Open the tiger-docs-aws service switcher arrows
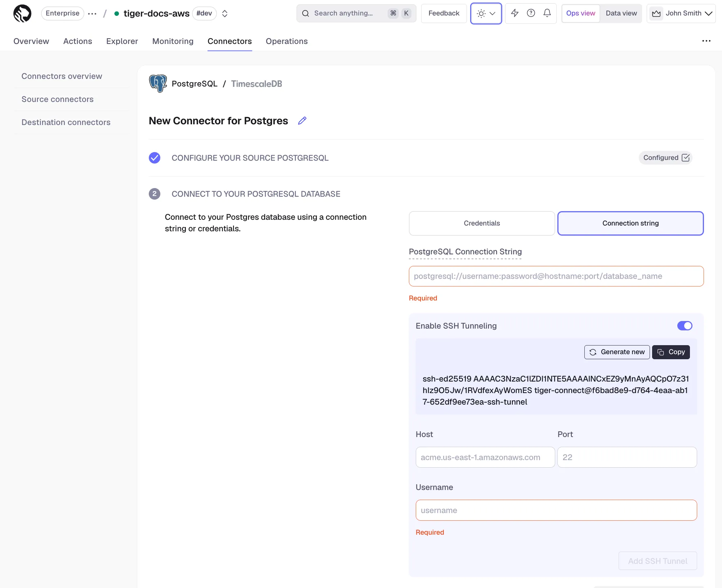Image resolution: width=722 pixels, height=588 pixels. 224,14
